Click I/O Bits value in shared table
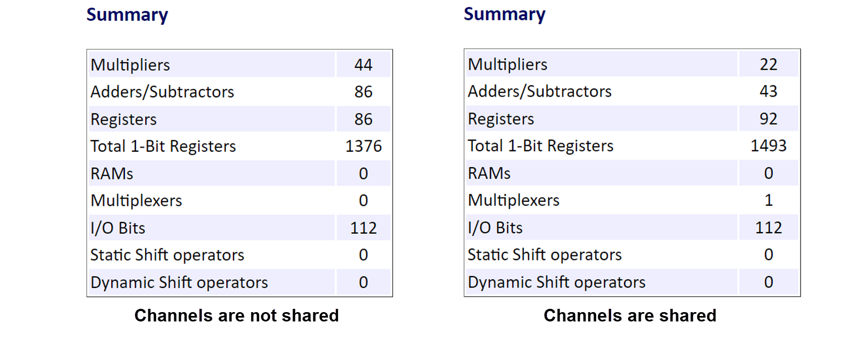The image size is (868, 339). coord(768,228)
